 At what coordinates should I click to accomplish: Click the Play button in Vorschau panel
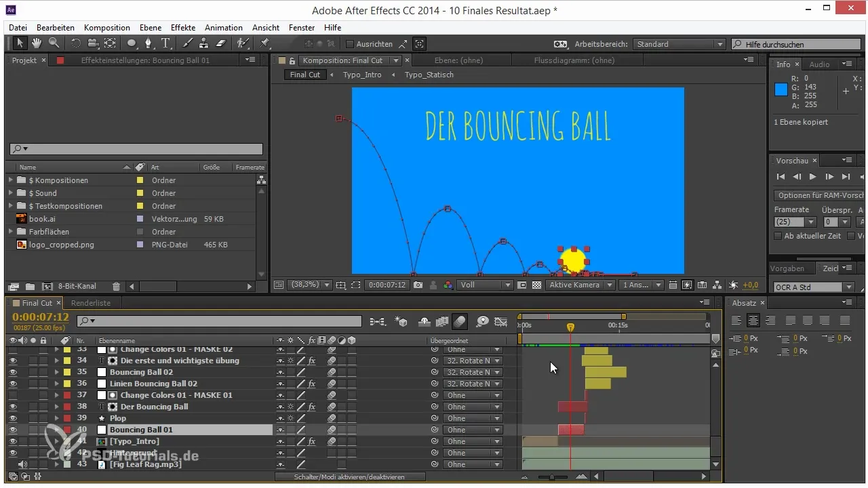(812, 177)
